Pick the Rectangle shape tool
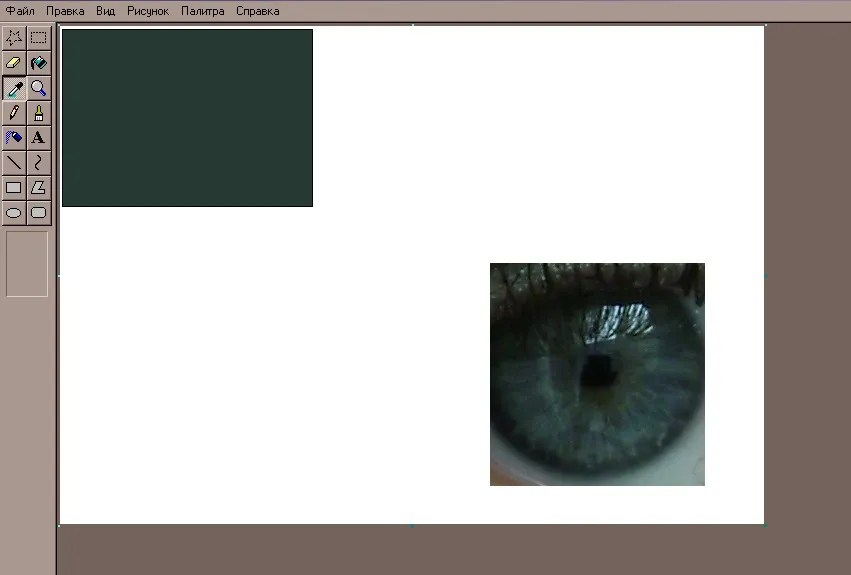Screen dimensions: 851x575 14,187
